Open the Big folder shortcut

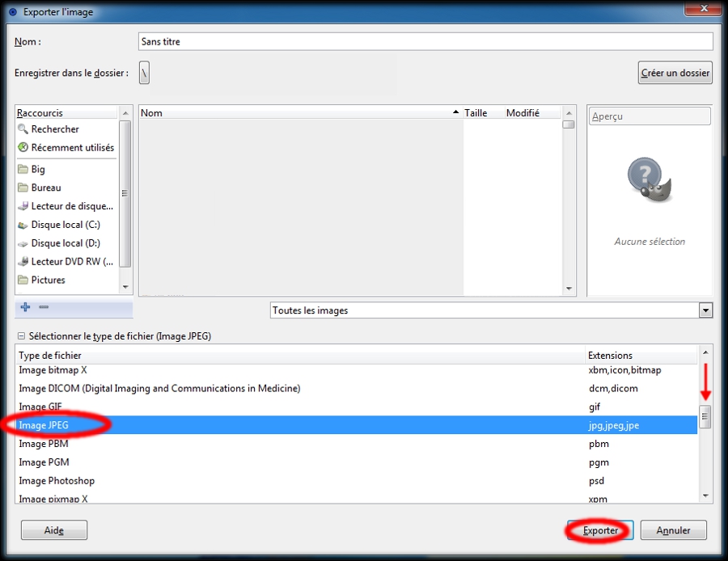tap(38, 169)
